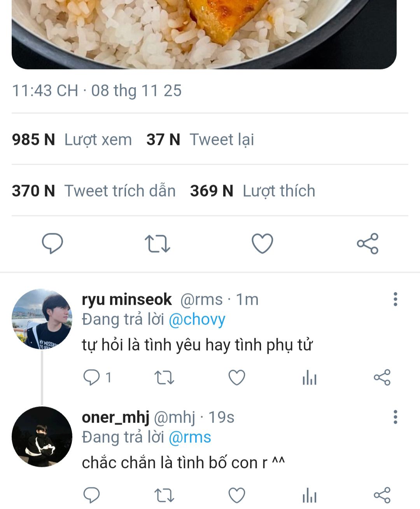Image resolution: width=420 pixels, height=509 pixels.
Task: Retweet oner_mhj's reply
Action: coord(164,495)
